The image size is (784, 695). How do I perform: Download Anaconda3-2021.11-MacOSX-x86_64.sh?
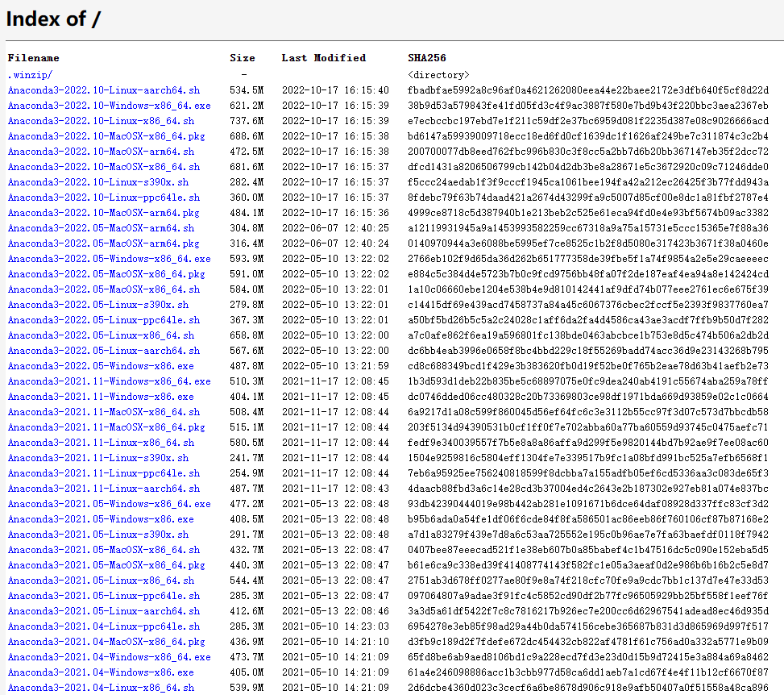pyautogui.click(x=103, y=412)
